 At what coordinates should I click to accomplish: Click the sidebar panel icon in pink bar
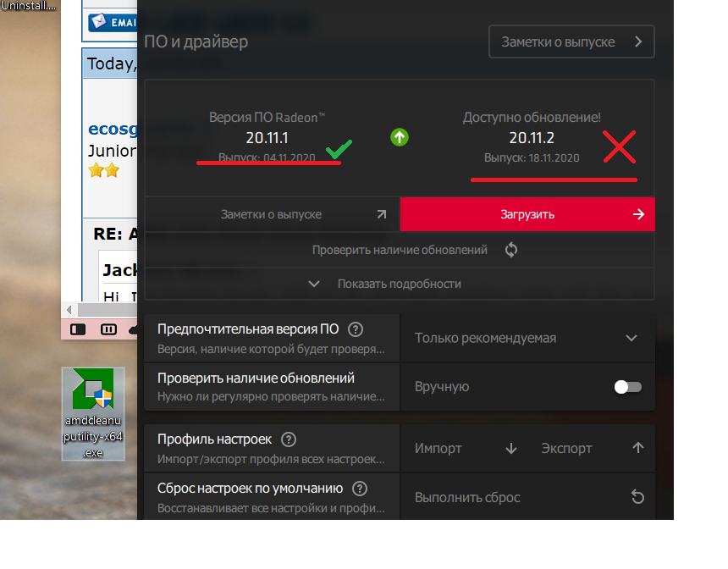[x=78, y=329]
